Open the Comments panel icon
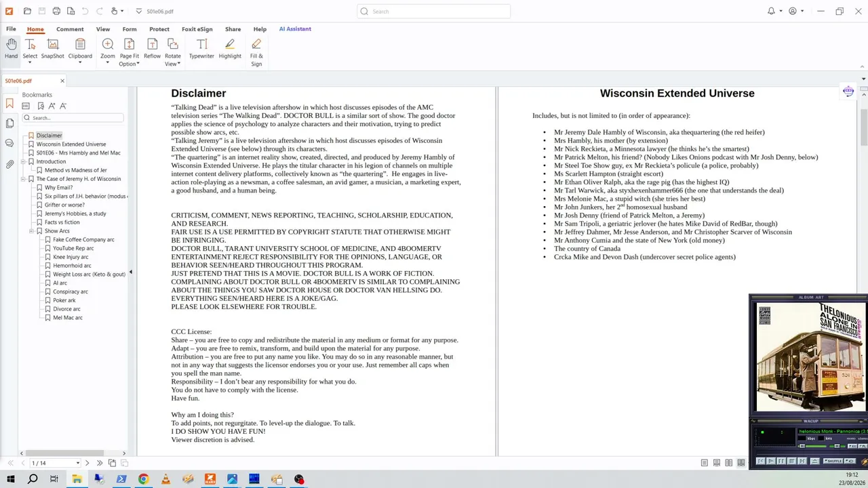The image size is (868, 488). 9,143
